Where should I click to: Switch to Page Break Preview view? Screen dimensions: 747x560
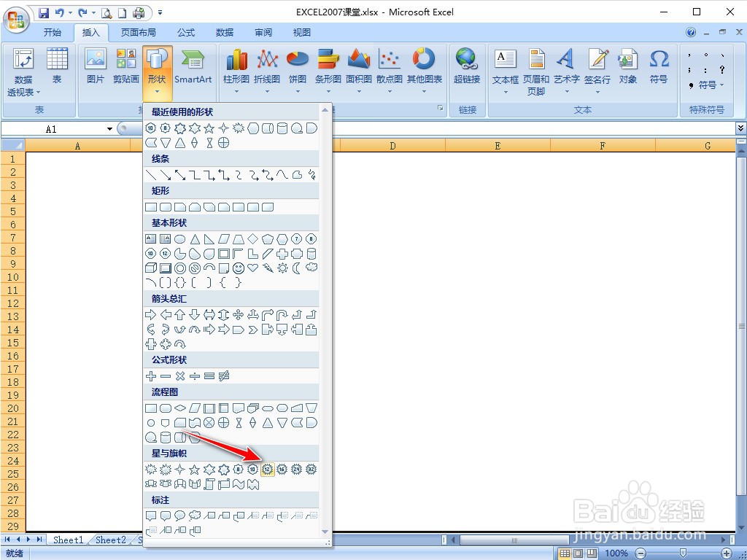coord(591,553)
